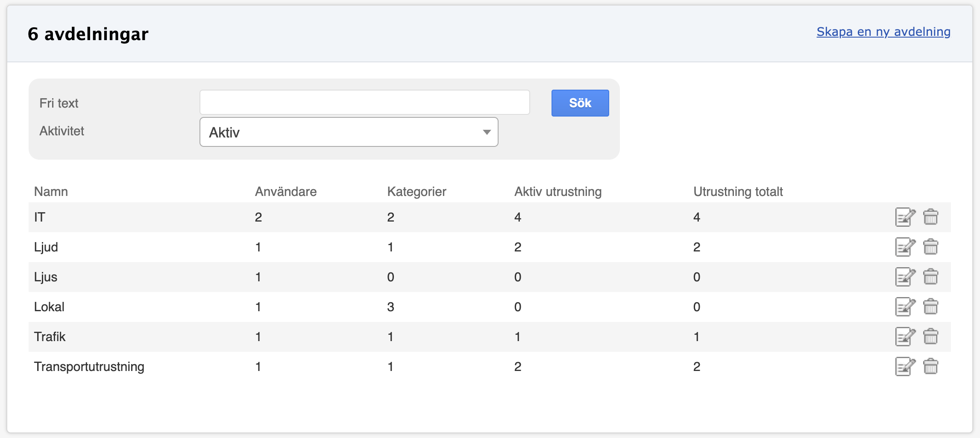The height and width of the screenshot is (438, 980).
Task: Click the Användare column header
Action: pos(286,192)
